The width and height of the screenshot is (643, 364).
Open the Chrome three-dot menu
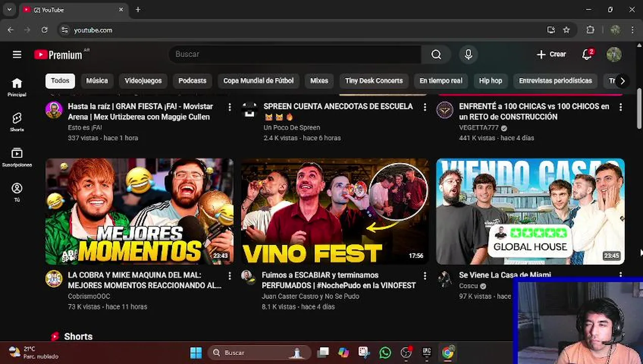click(x=633, y=30)
